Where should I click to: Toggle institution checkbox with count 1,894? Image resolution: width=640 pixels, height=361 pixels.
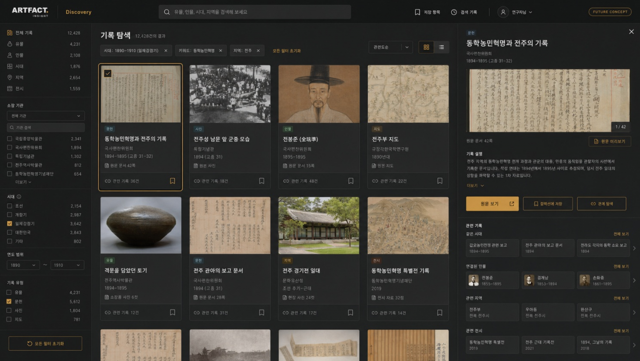9,147
